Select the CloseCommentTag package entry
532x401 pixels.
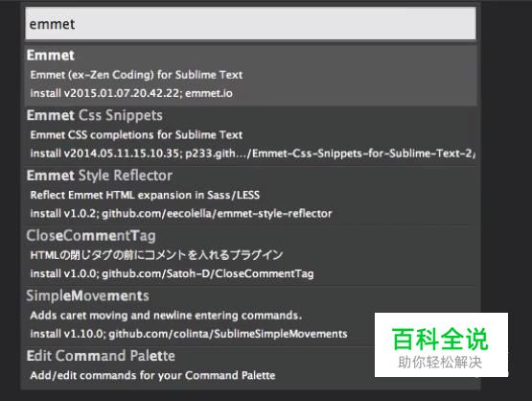(x=91, y=236)
